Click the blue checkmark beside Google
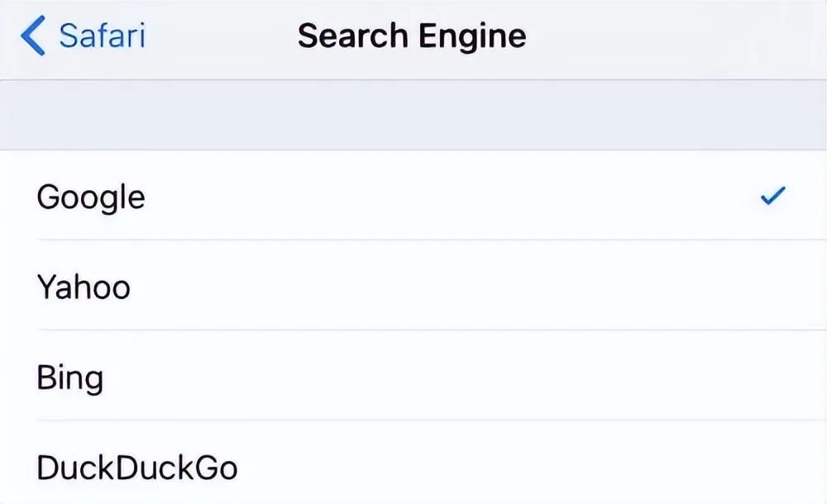The width and height of the screenshot is (827, 504). [x=772, y=197]
